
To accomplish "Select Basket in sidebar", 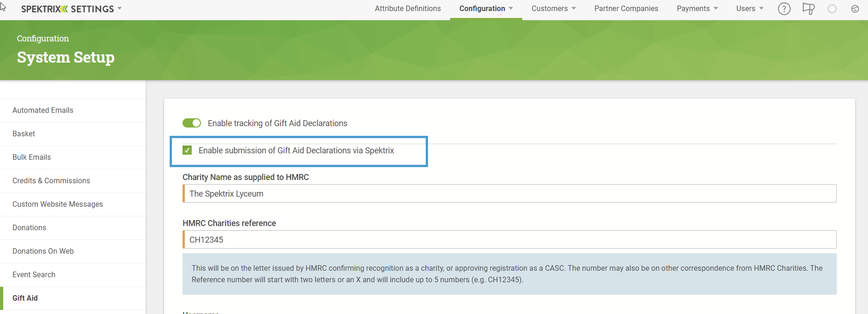I will pyautogui.click(x=73, y=134).
